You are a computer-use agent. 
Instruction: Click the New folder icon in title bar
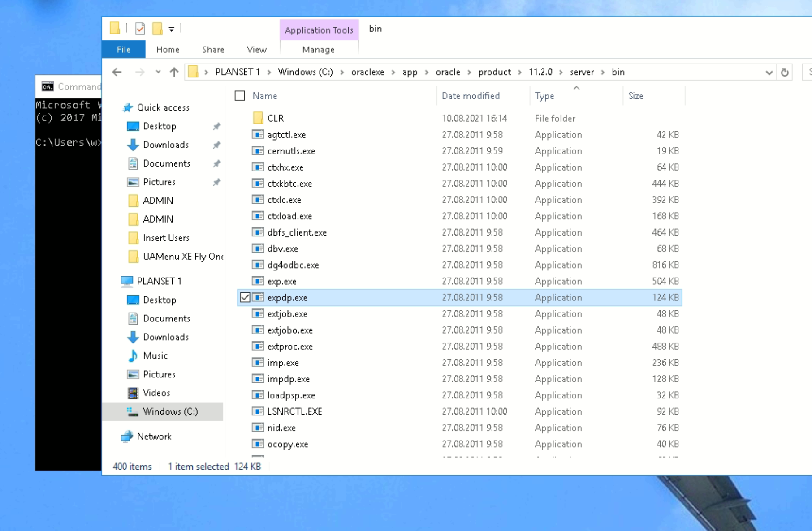click(157, 29)
